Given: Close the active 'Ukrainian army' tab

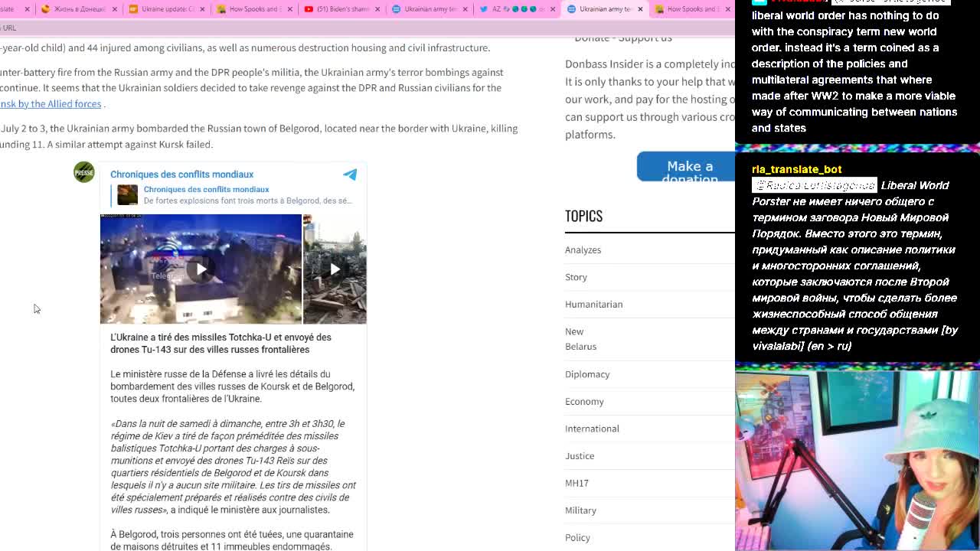Looking at the screenshot, I should (x=640, y=9).
